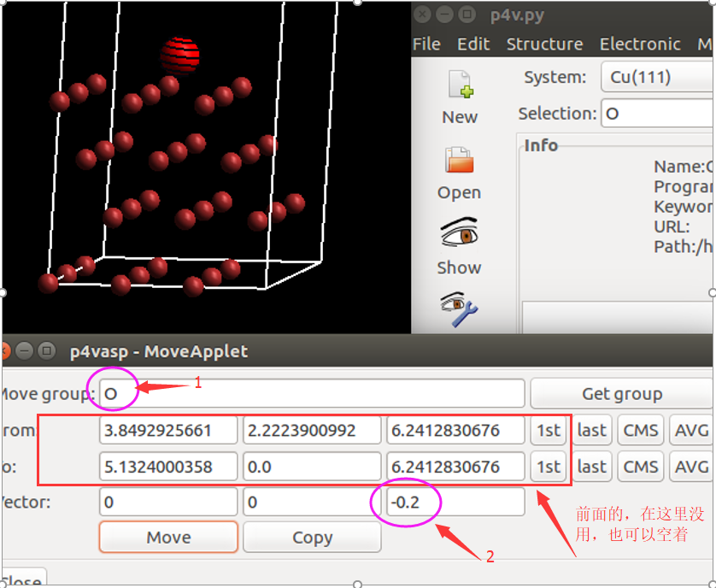
Task: Open the Structure menu
Action: (544, 44)
